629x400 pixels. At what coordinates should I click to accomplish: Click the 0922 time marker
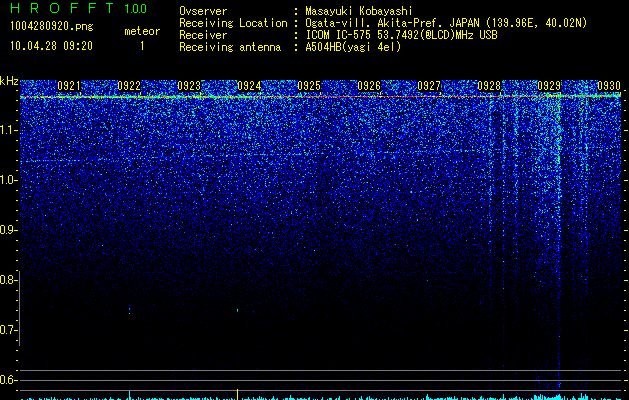[x=129, y=86]
